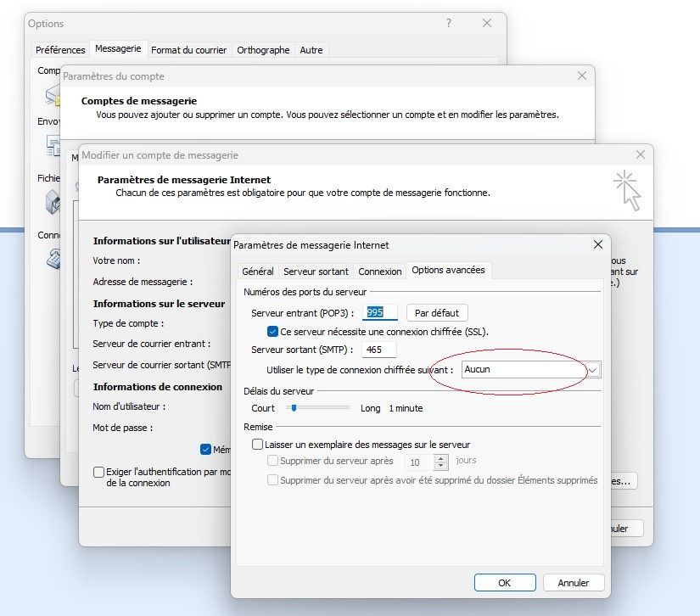
Task: Increase the days value with the up arrow
Action: (x=441, y=458)
